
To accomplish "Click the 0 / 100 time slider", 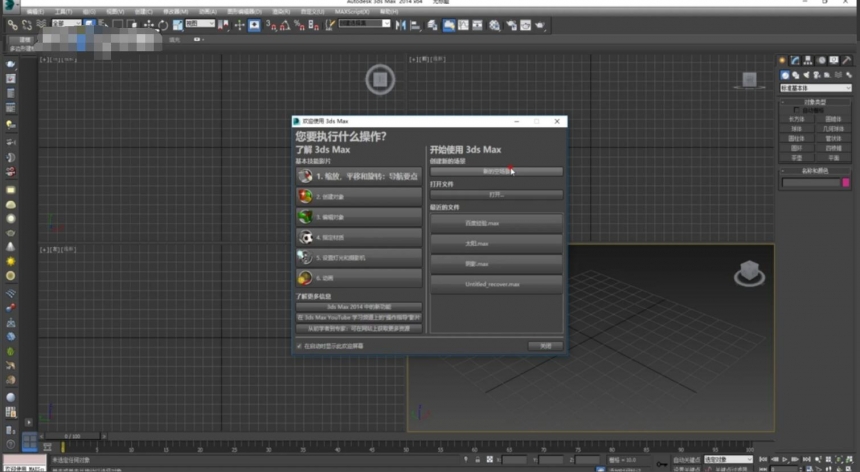I will click(x=72, y=436).
